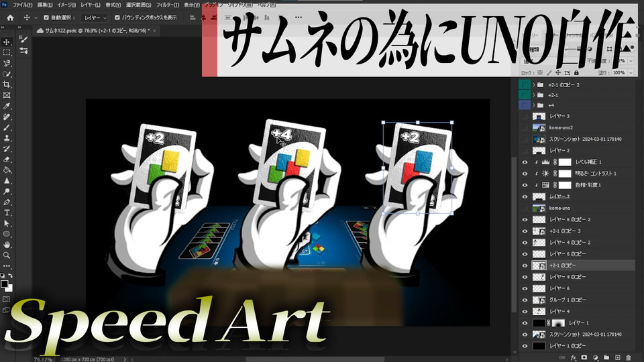
Task: Click the add layer style fx icon
Action: pos(574,357)
